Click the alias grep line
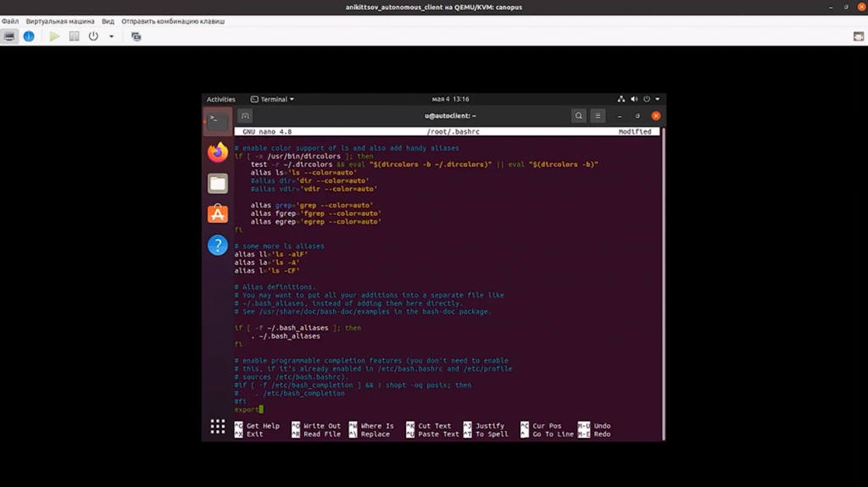The height and width of the screenshot is (487, 868). tap(312, 205)
